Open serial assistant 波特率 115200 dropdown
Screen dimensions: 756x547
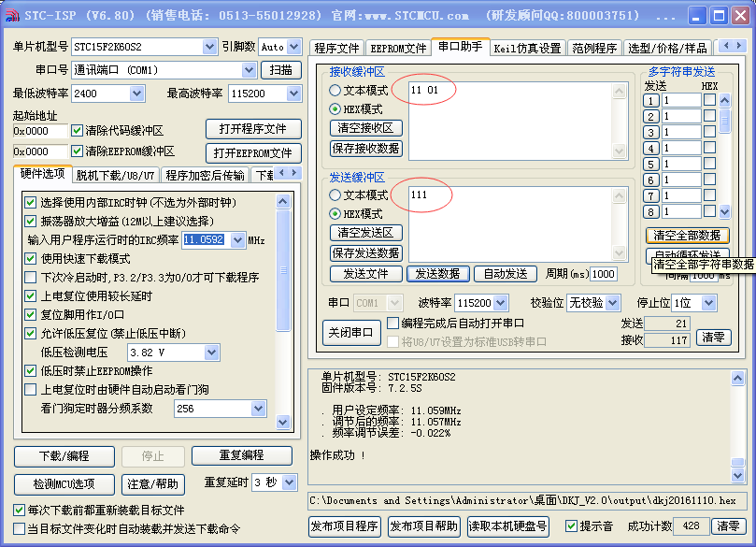point(501,303)
